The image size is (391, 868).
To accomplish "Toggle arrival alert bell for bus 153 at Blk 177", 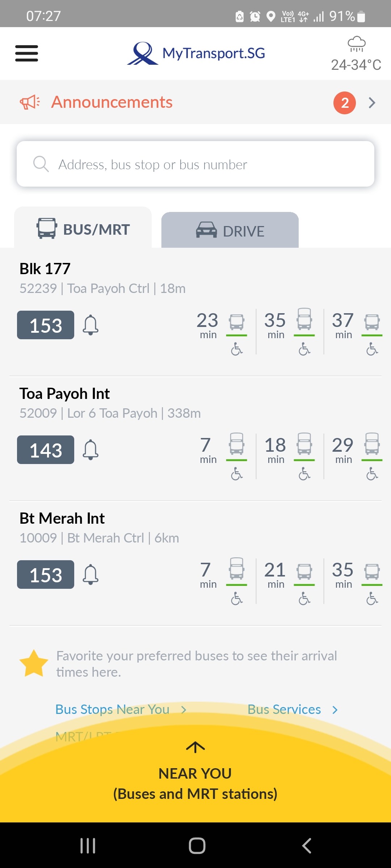I will 91,325.
